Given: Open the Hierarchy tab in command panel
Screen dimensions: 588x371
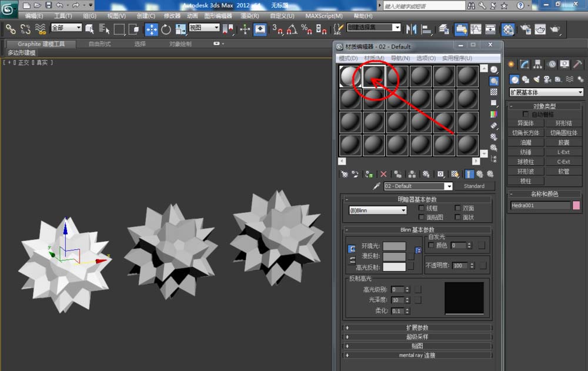Looking at the screenshot, I should pos(538,65).
